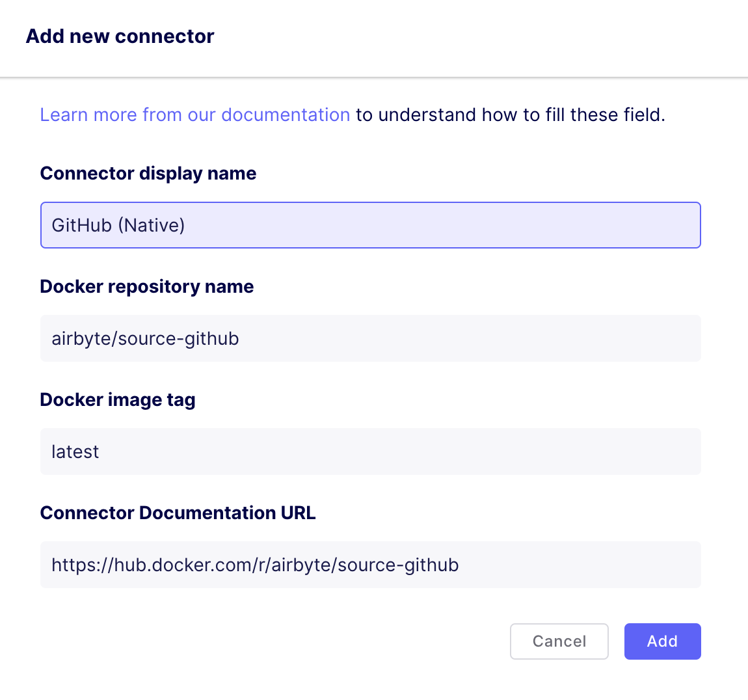The image size is (748, 700).
Task: Click the Learn more from our documentation link
Action: pos(194,114)
